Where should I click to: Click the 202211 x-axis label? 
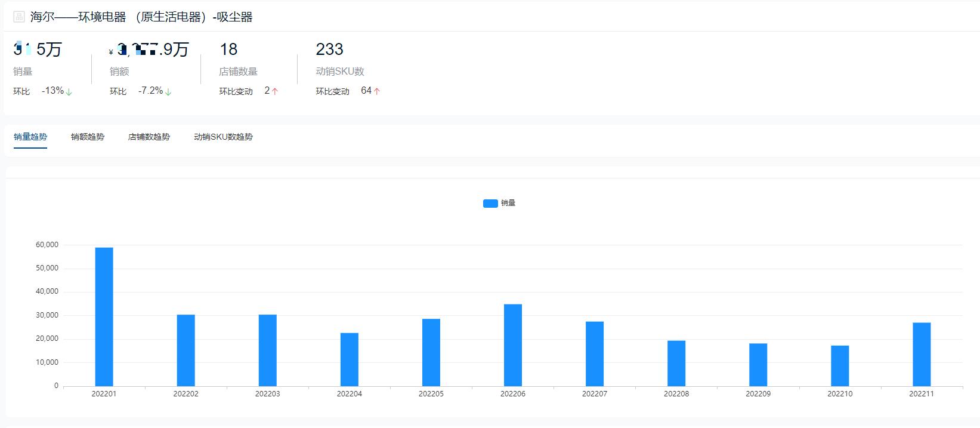(922, 394)
